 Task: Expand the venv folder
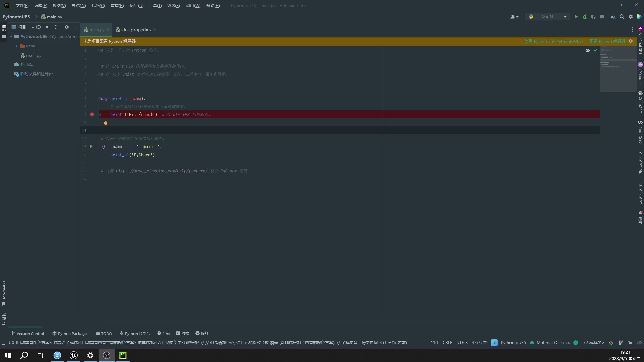tap(16, 46)
